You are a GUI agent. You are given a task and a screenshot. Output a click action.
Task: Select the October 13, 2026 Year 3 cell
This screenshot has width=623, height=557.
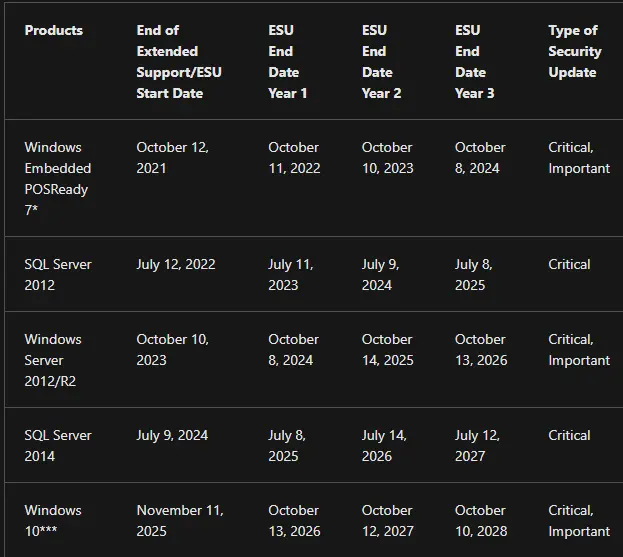(481, 350)
